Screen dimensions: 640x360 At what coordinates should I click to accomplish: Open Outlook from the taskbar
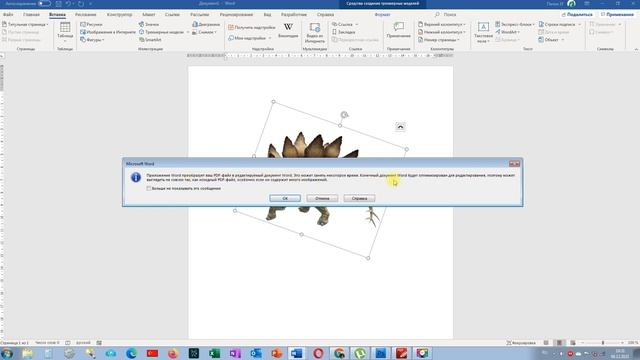click(256, 353)
